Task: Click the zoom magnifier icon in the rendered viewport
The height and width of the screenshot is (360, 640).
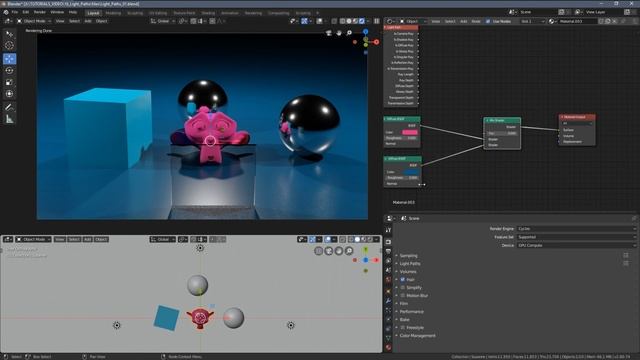Action: [x=349, y=33]
